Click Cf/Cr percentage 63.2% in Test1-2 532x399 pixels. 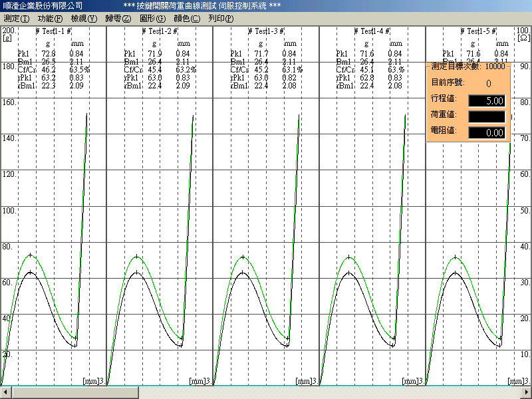coord(186,70)
